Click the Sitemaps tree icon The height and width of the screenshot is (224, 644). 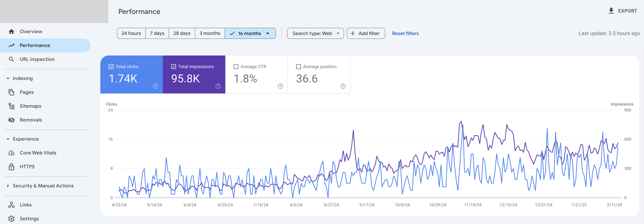pos(11,106)
